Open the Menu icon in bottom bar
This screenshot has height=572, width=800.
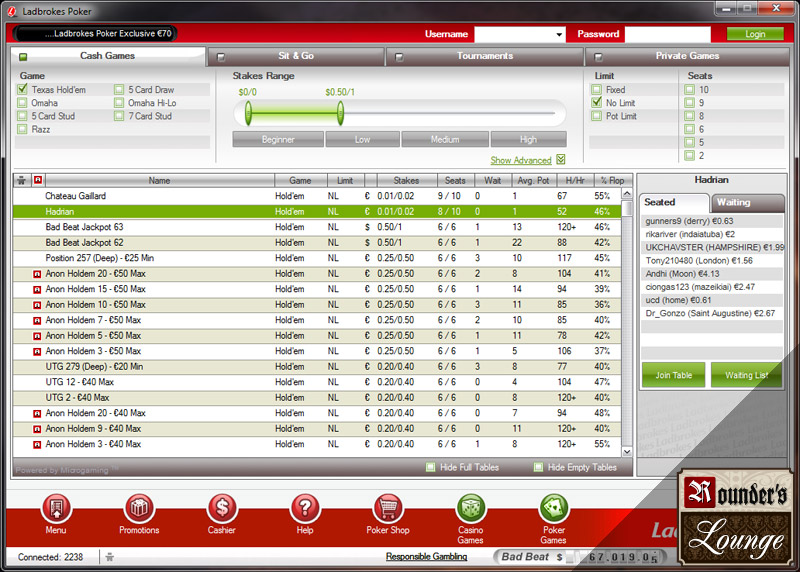click(x=56, y=509)
